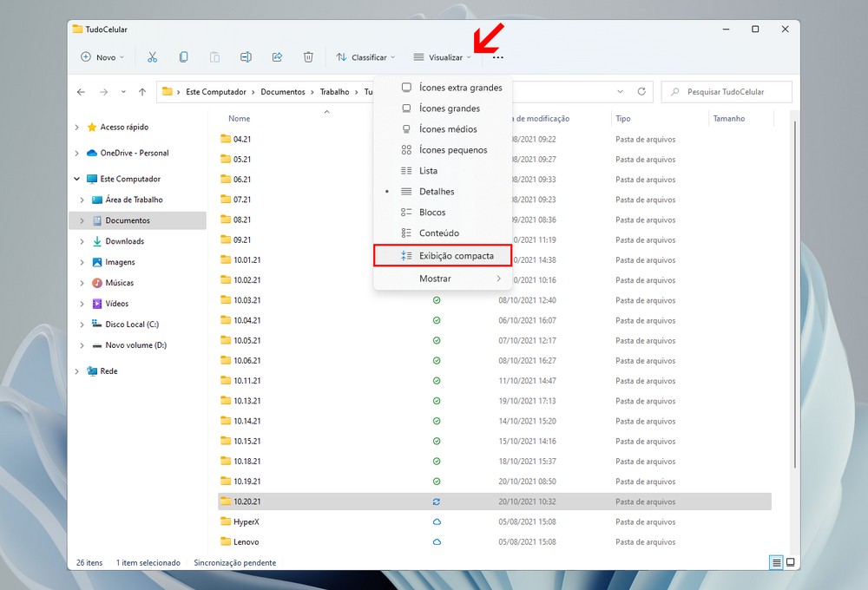Viewport: 868px width, 590px height.
Task: Select Ícones médios view
Action: pyautogui.click(x=443, y=129)
